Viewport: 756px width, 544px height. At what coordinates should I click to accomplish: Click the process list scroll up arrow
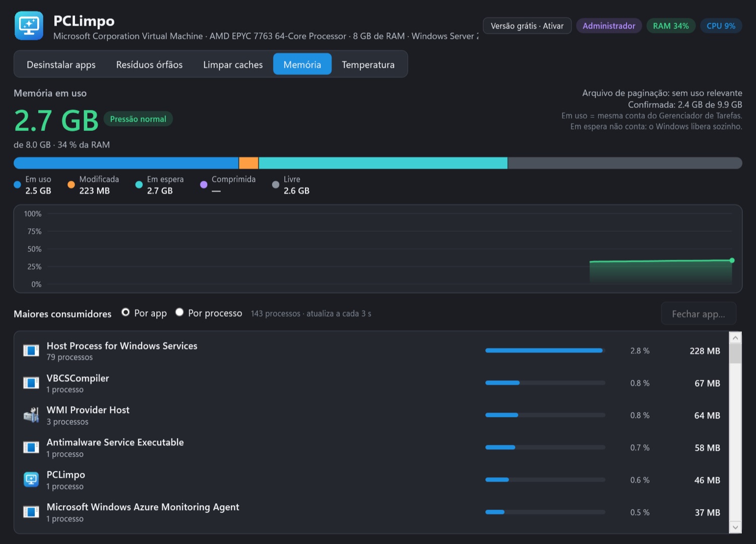click(x=735, y=337)
